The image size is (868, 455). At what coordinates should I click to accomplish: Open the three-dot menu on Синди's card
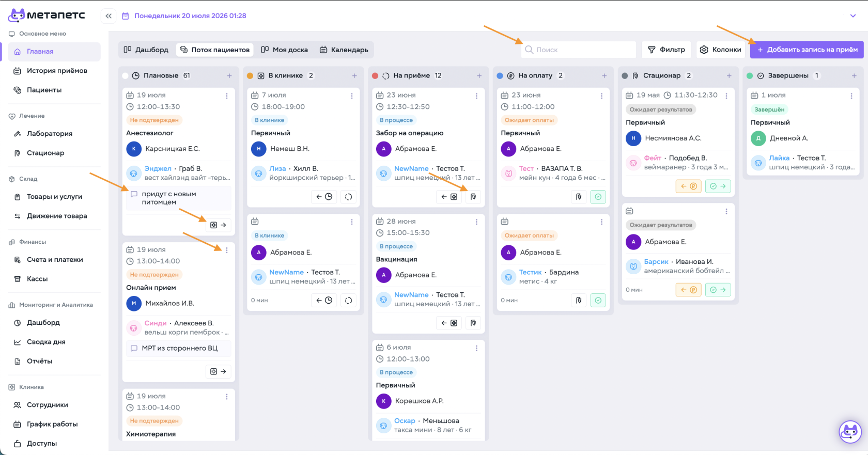[227, 250]
